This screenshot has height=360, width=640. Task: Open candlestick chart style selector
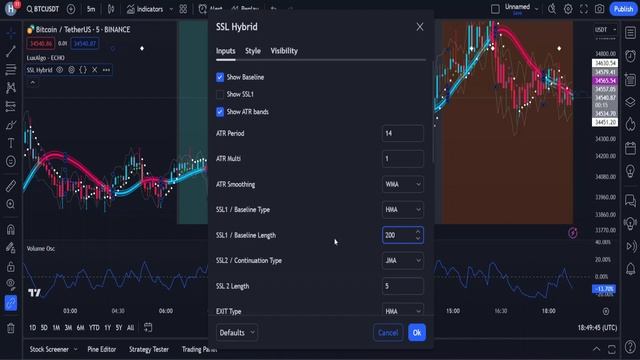[111, 9]
